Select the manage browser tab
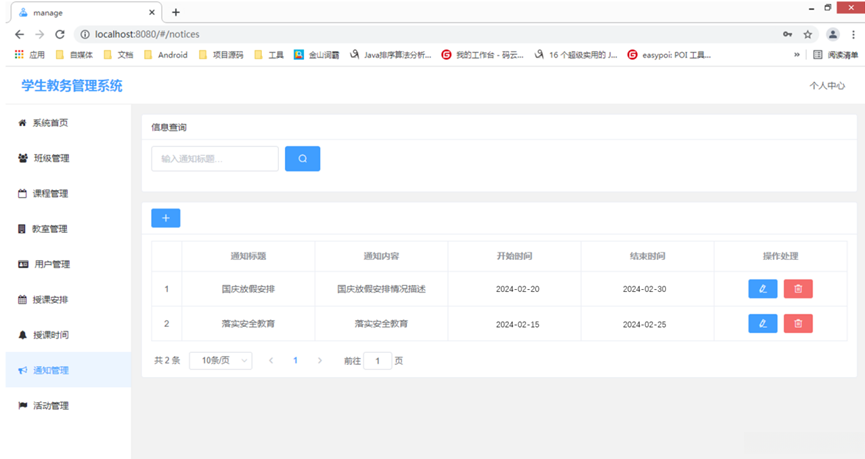Image resolution: width=865 pixels, height=459 pixels. click(x=86, y=12)
